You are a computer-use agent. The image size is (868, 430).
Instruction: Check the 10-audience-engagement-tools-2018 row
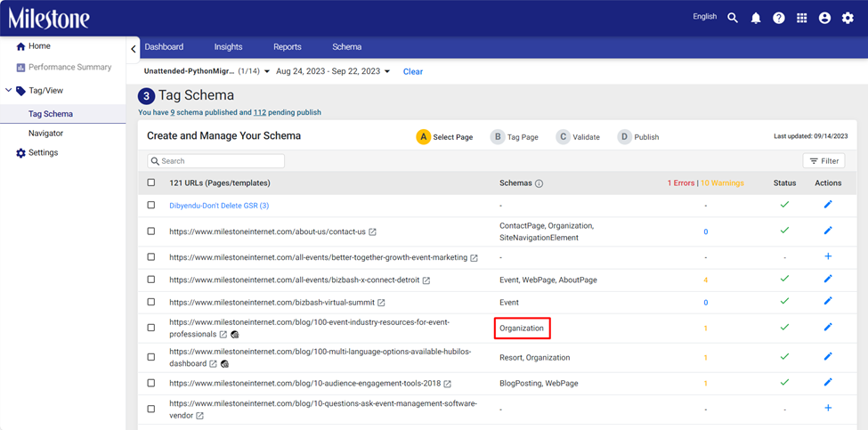click(x=151, y=383)
